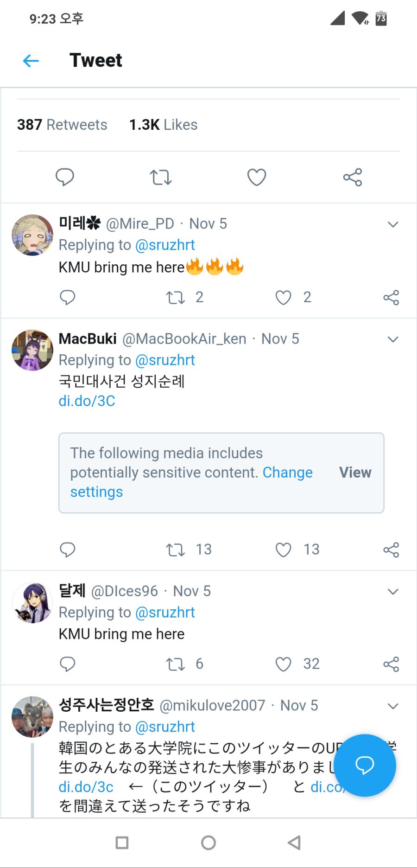Viewport: 417px width, 868px height.
Task: Retweet MacBuki's reply
Action: click(x=175, y=549)
